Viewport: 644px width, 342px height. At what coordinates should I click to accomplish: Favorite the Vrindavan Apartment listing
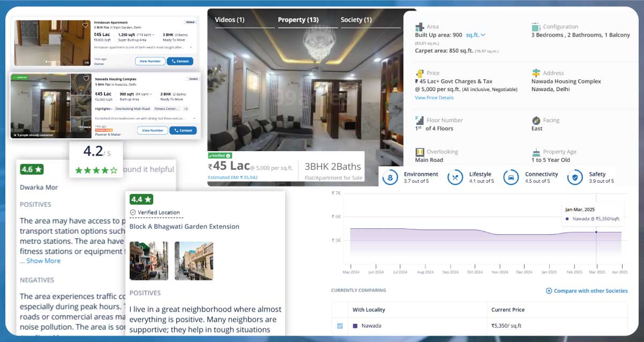coord(85,25)
